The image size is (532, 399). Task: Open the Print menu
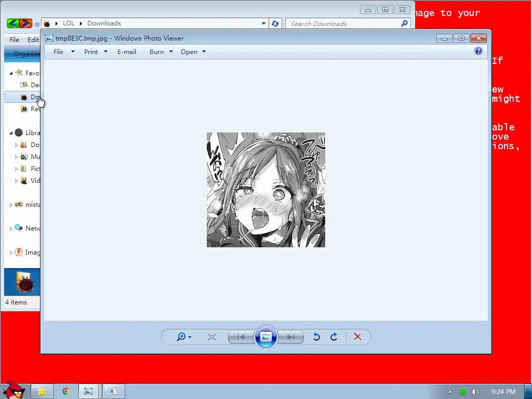tap(91, 51)
